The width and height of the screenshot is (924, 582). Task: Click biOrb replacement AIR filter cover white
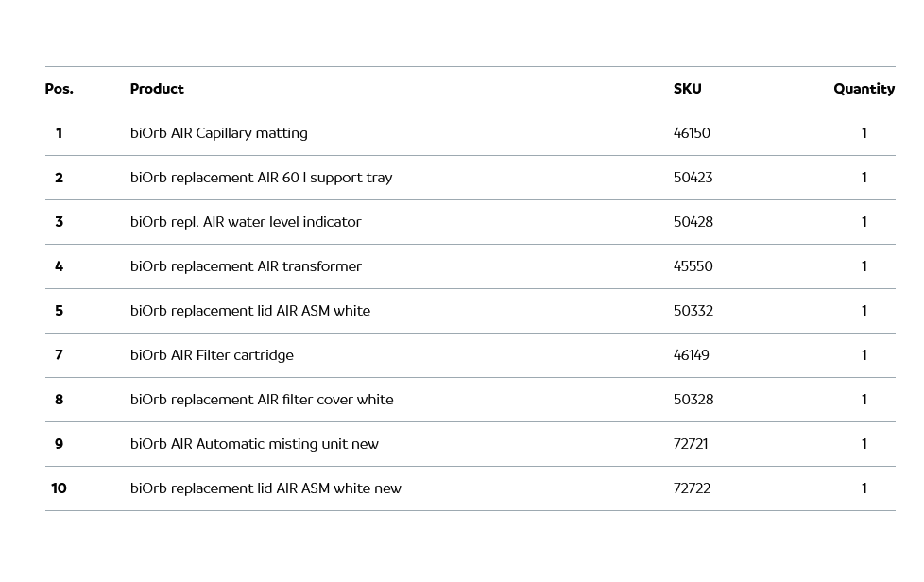coord(262,400)
